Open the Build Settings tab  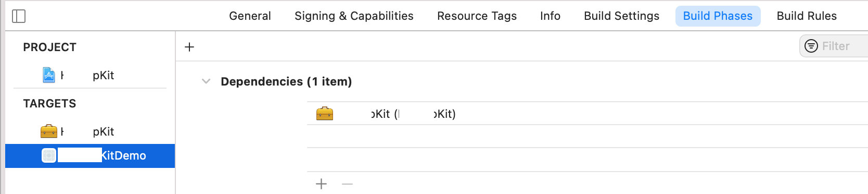[x=621, y=16]
